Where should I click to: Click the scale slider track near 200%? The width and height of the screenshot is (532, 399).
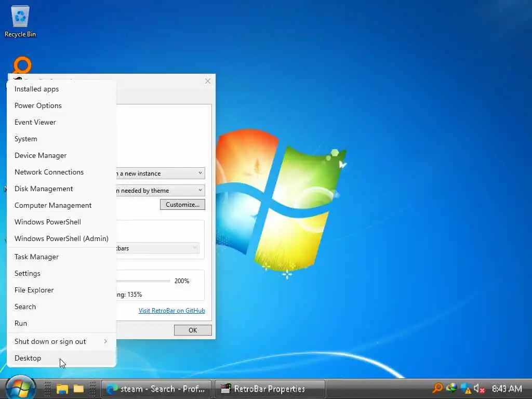[x=143, y=281]
